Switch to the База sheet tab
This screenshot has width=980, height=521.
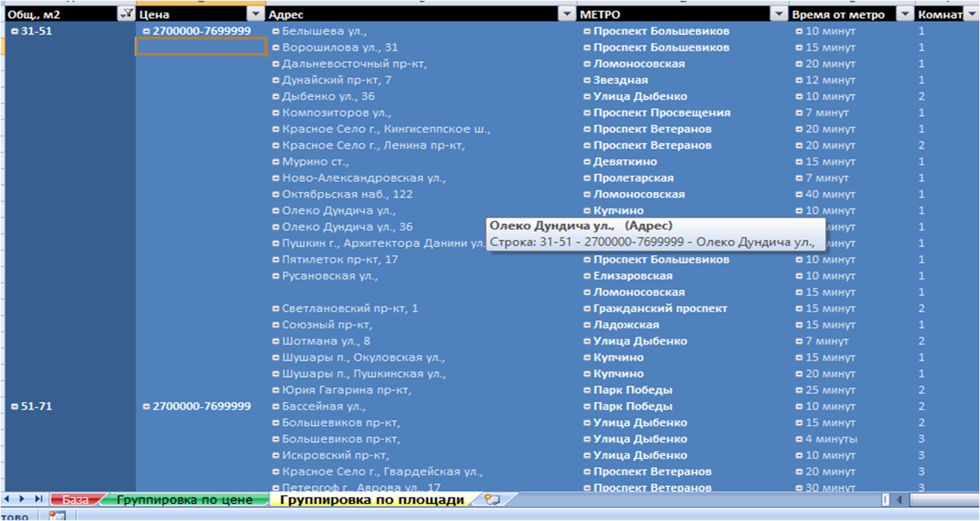pos(75,500)
